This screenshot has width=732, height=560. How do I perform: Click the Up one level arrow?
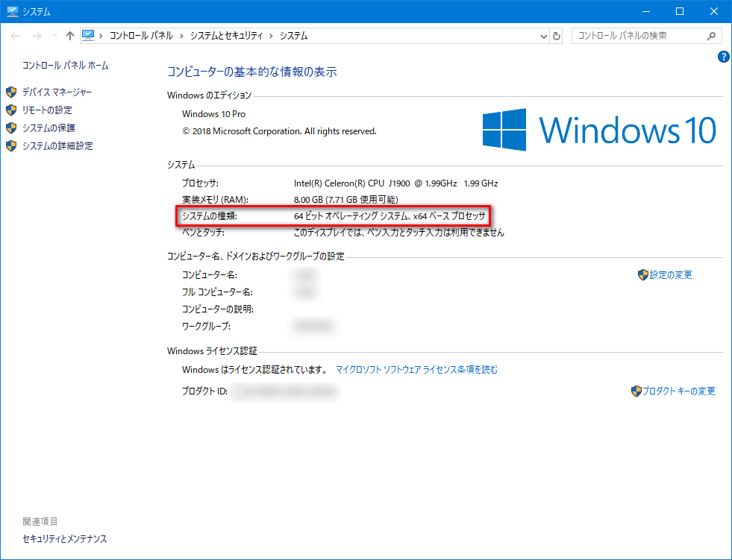(70, 36)
